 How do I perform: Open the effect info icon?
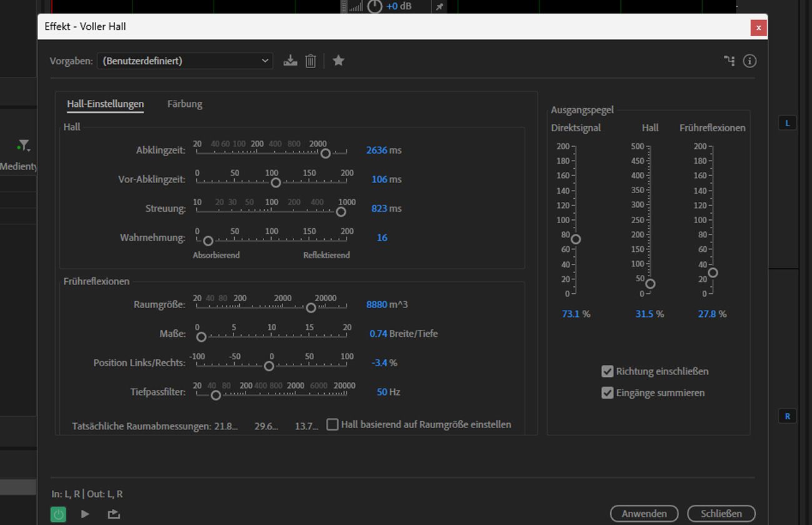pos(750,61)
